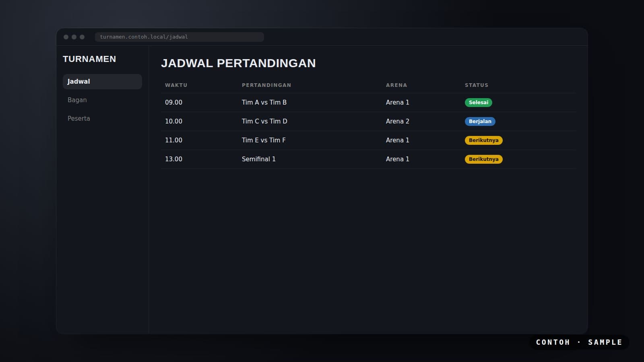
Task: Select the 09.00 time cell
Action: (x=173, y=103)
